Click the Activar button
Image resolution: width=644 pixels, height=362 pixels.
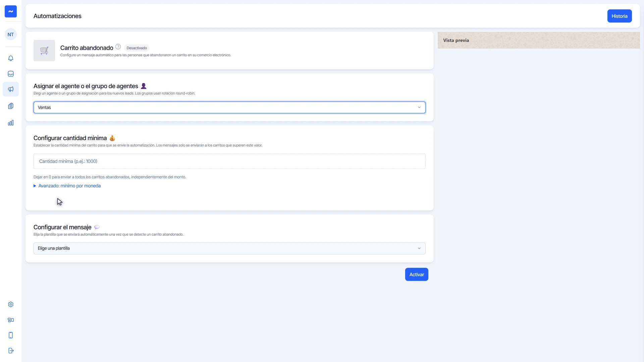417,275
